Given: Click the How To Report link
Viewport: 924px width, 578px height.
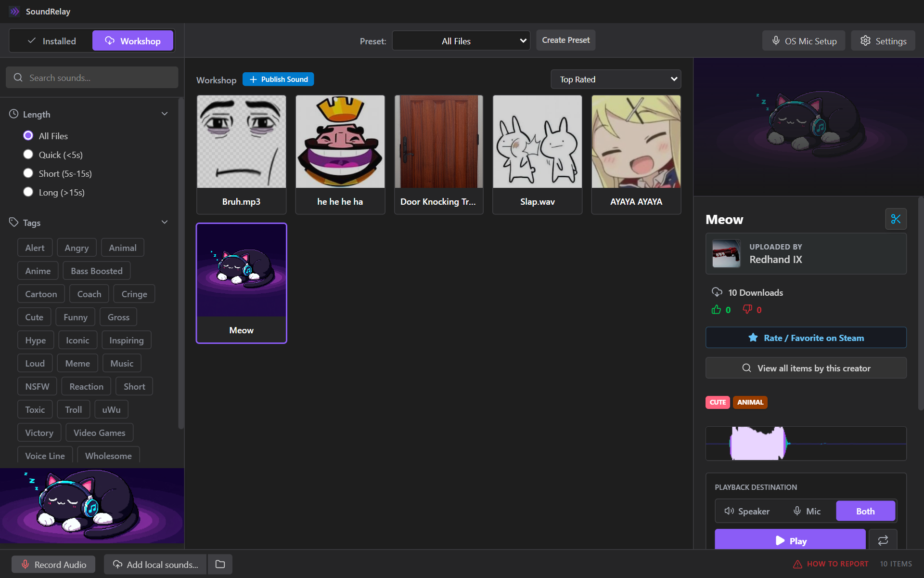Looking at the screenshot, I should 838,564.
